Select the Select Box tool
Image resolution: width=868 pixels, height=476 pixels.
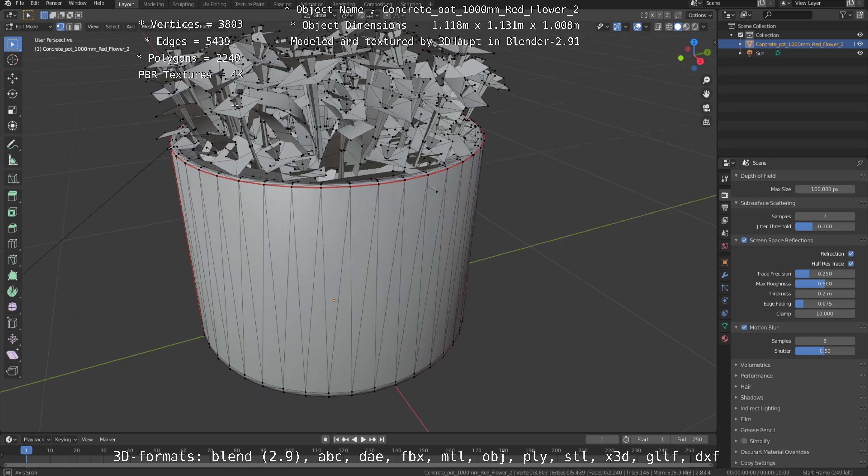tap(13, 44)
